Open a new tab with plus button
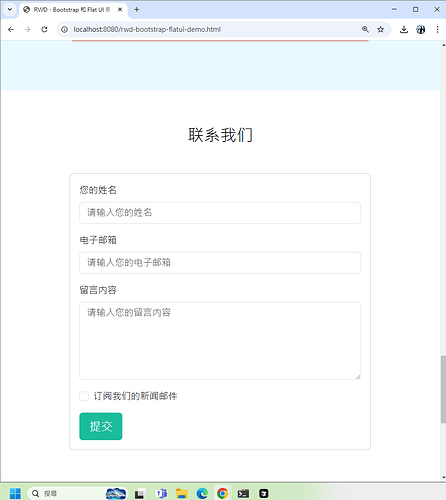This screenshot has width=446, height=500. point(136,10)
